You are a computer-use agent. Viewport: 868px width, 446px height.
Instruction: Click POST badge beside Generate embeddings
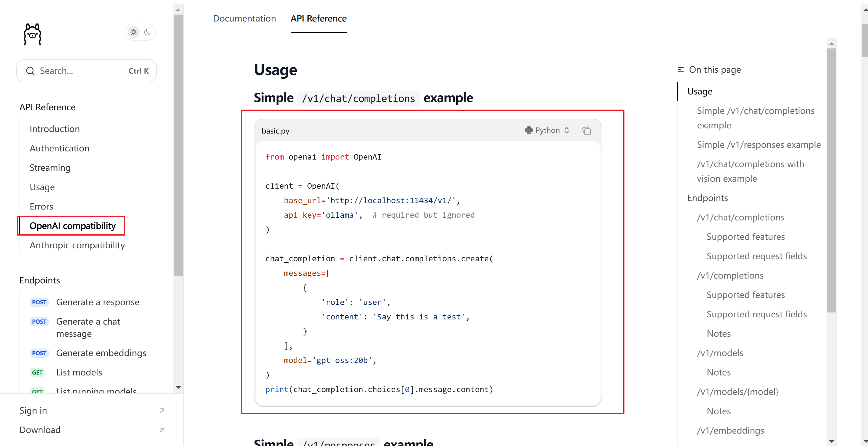39,353
